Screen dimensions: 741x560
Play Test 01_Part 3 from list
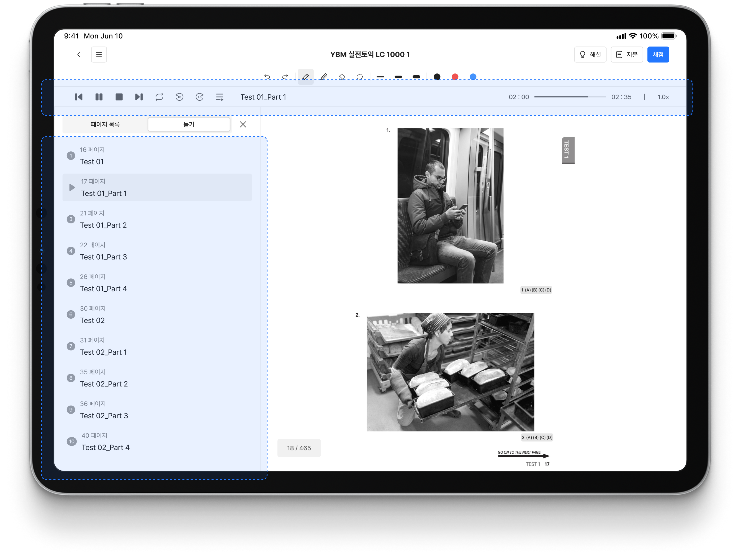point(104,257)
